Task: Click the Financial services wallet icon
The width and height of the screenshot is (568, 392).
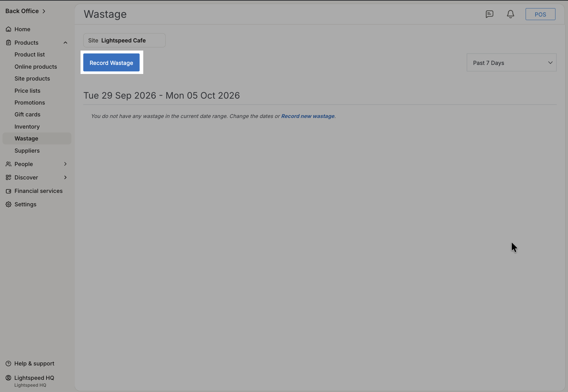Action: point(8,191)
